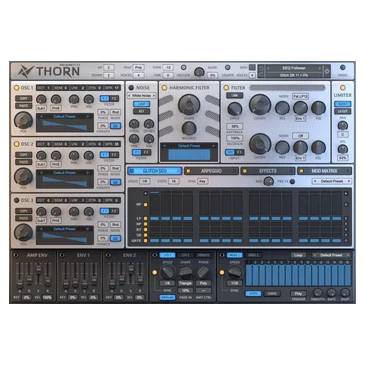Open the LFO shape dropdown showing Triangle
365x365 pixels.
185,283
